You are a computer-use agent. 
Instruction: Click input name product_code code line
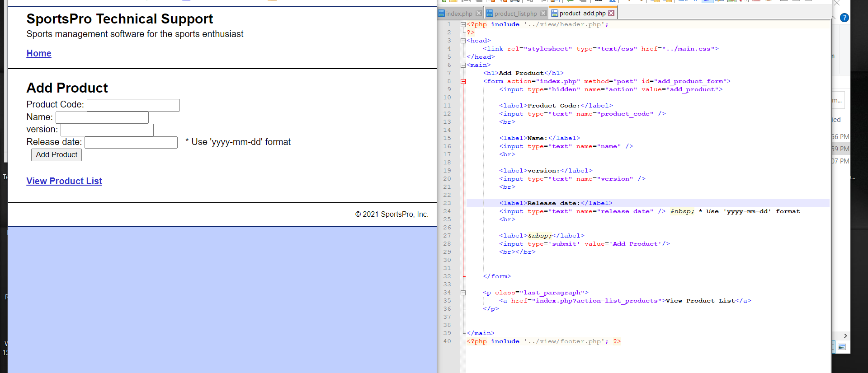(582, 114)
